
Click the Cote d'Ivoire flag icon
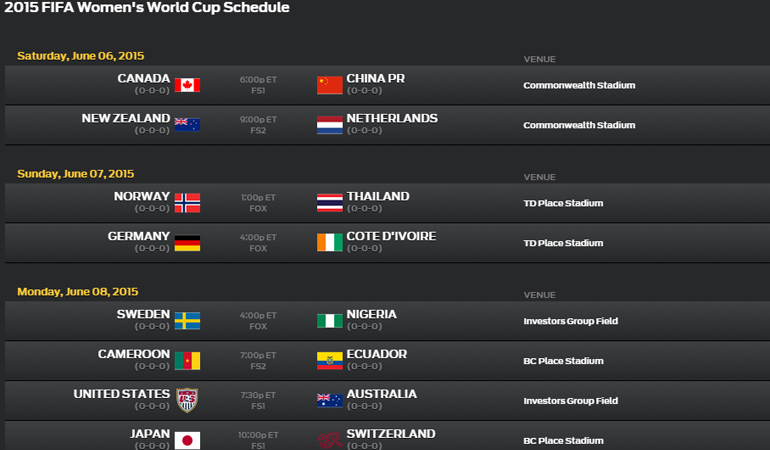pyautogui.click(x=330, y=243)
